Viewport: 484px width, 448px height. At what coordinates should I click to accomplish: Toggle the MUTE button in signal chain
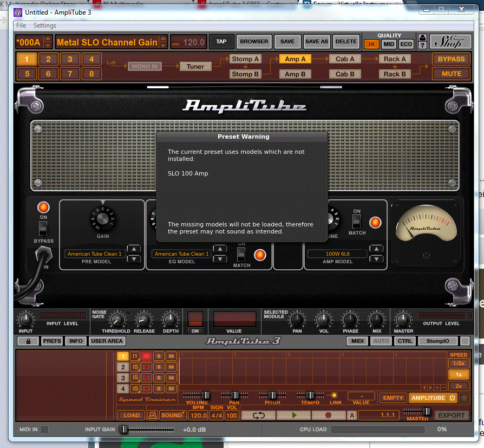tap(451, 74)
